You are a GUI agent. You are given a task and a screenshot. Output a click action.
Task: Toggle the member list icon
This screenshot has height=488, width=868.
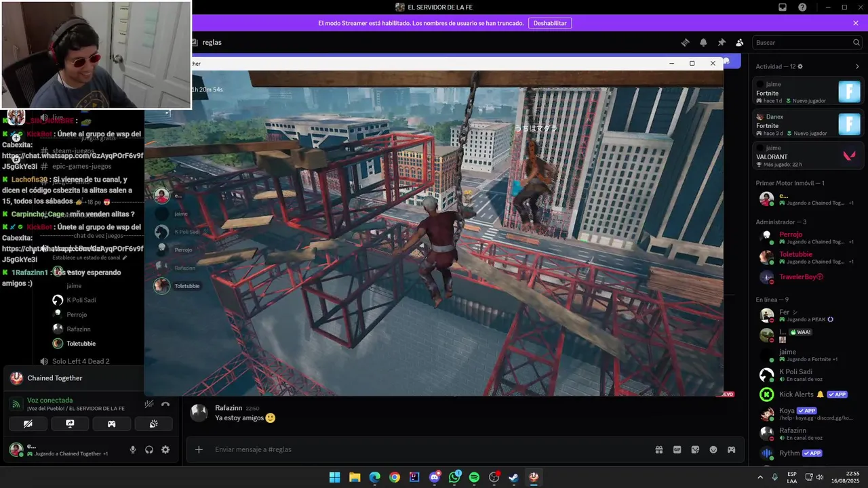740,42
